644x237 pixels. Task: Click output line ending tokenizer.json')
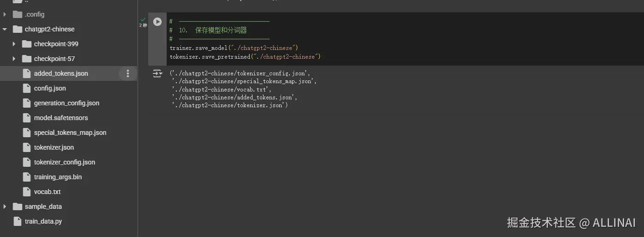pyautogui.click(x=230, y=105)
